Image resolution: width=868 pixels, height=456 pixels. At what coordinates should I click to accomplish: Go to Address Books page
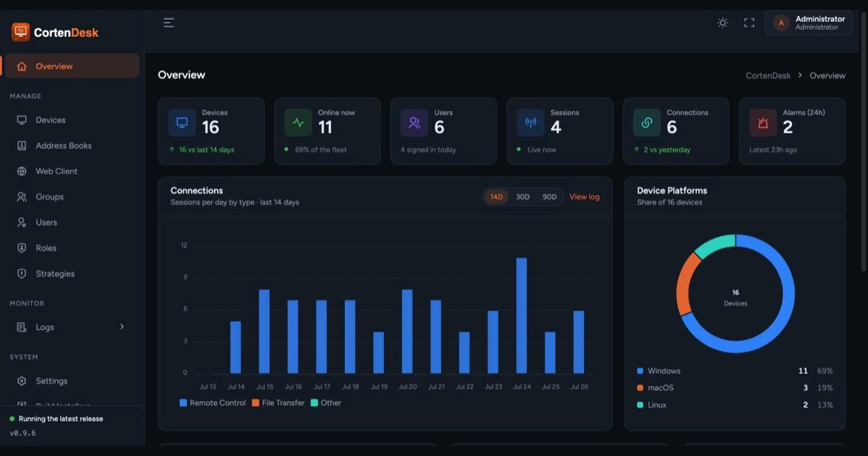click(70, 145)
